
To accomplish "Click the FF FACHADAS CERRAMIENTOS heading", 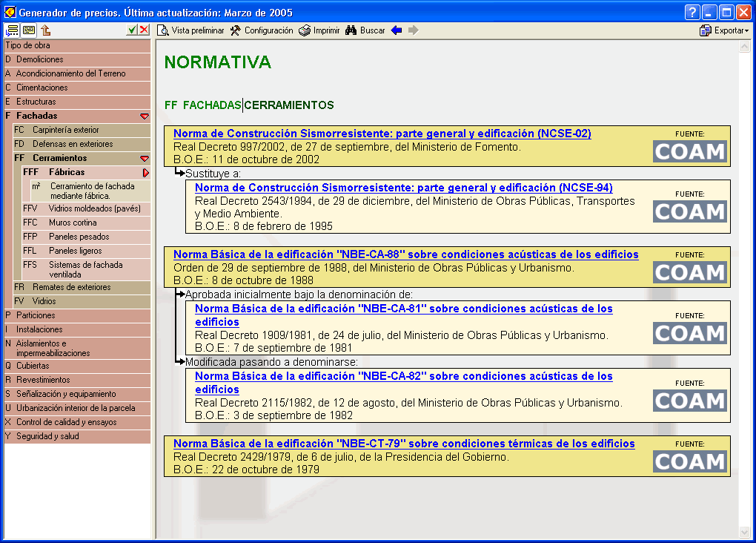I will click(249, 105).
